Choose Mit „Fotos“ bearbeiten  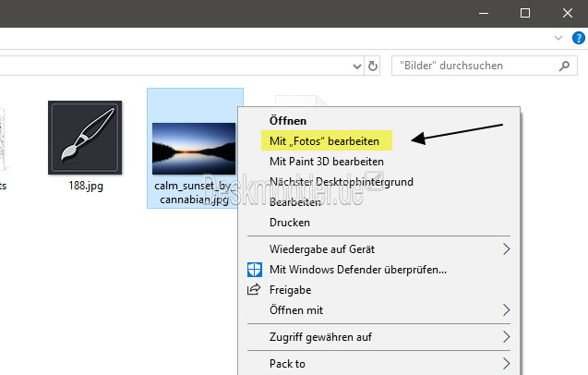pos(324,141)
